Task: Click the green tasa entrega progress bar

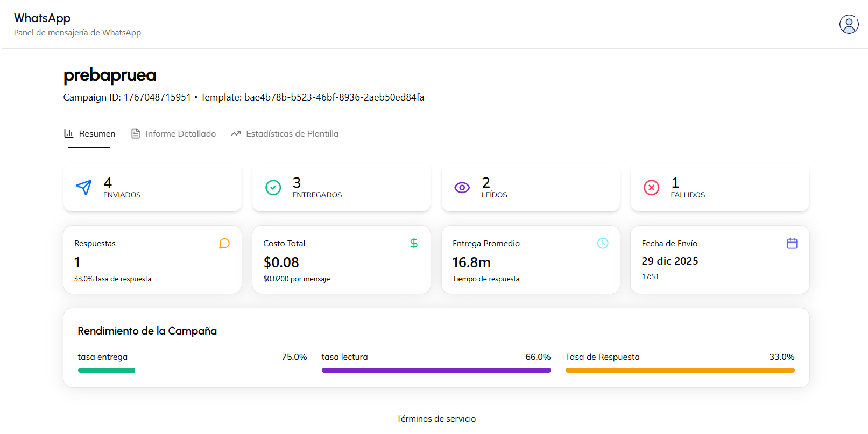Action: 107,370
